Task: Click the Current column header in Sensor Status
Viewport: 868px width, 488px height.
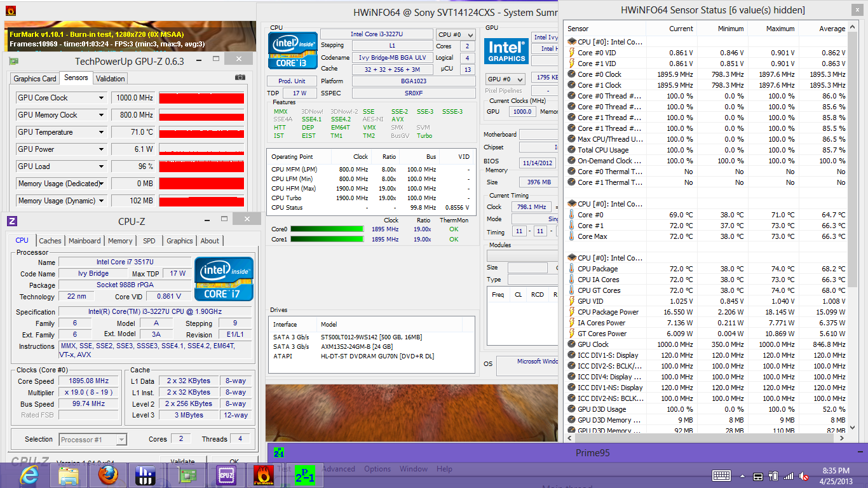Action: point(681,29)
